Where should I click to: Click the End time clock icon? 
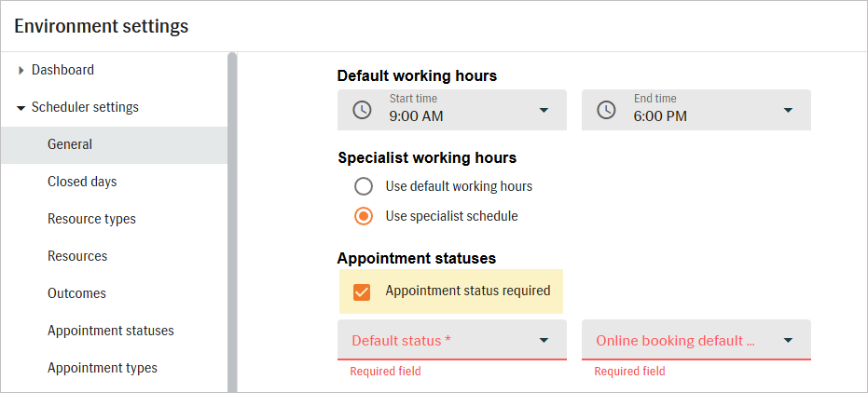(606, 110)
